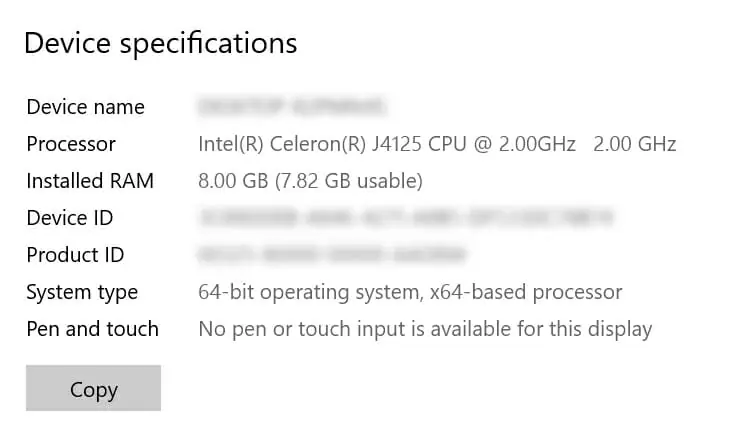Click the Device name label

point(85,107)
